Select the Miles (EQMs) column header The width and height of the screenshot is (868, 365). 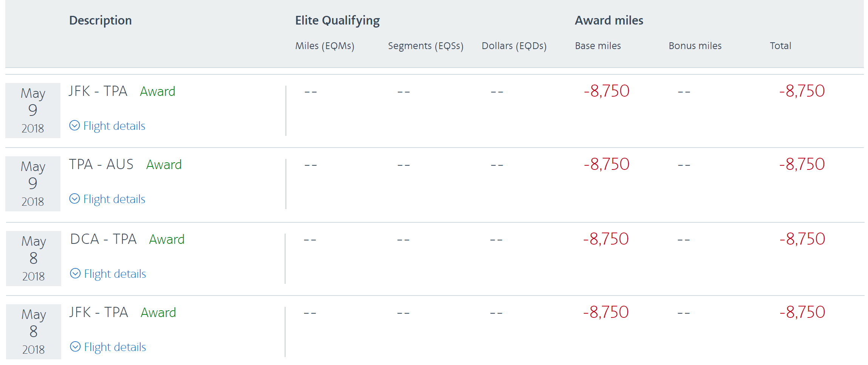325,46
